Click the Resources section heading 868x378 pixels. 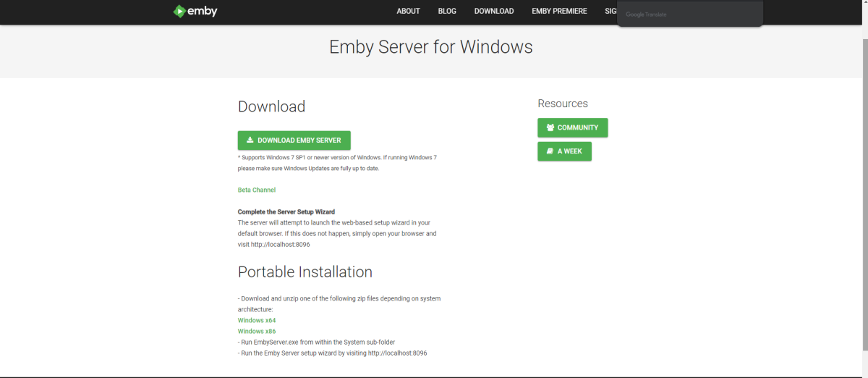(x=562, y=104)
